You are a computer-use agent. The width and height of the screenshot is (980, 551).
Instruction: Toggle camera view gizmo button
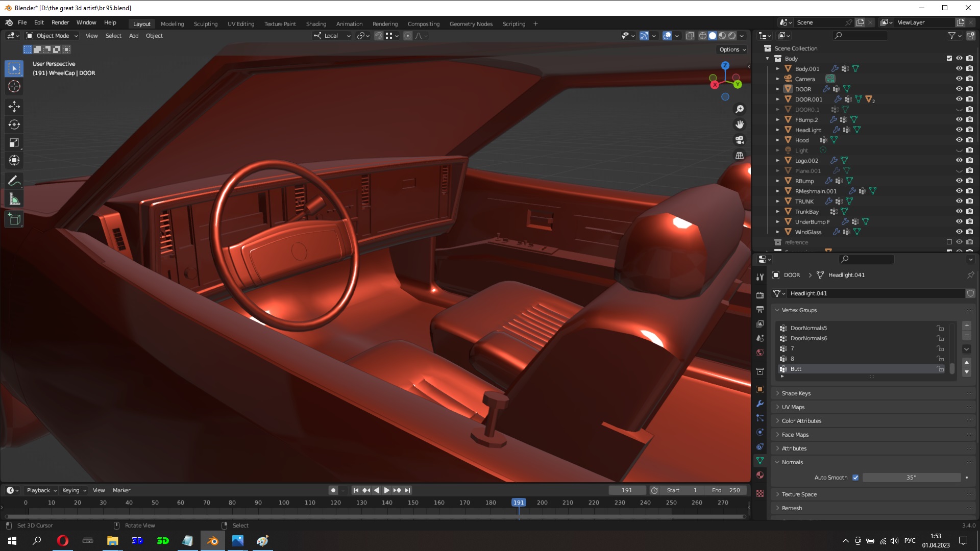point(740,140)
